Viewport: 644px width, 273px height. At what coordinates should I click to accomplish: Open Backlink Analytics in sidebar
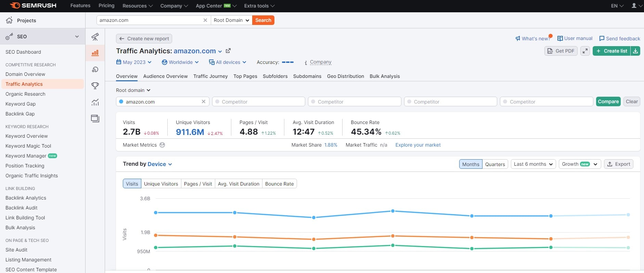(x=26, y=198)
